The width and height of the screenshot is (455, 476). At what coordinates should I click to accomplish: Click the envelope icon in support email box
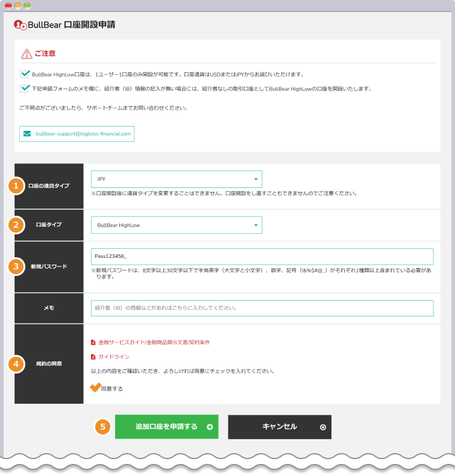[27, 134]
